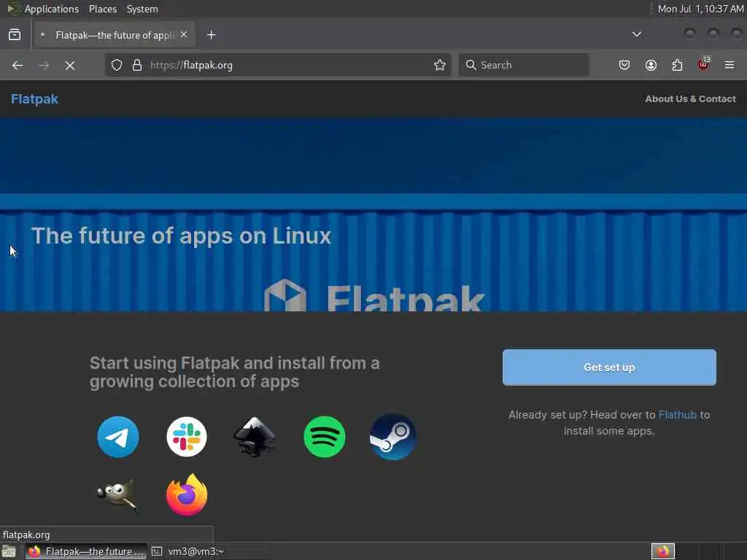
Task: Click the Steam app icon
Action: tap(392, 437)
